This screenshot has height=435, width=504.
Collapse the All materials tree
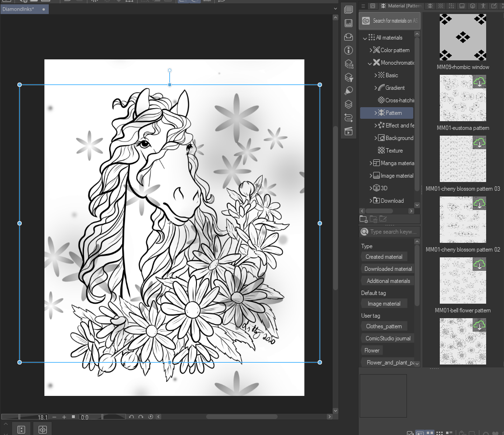pyautogui.click(x=365, y=38)
